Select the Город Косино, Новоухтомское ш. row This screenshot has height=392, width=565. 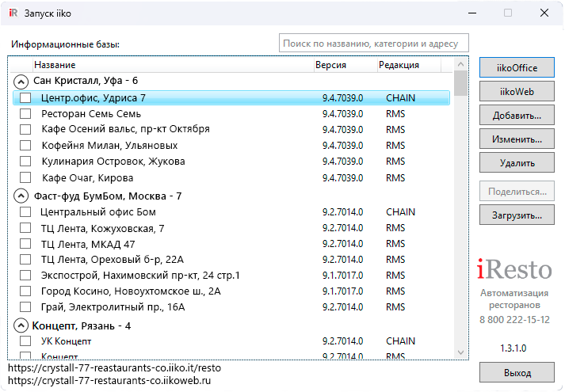[231, 291]
